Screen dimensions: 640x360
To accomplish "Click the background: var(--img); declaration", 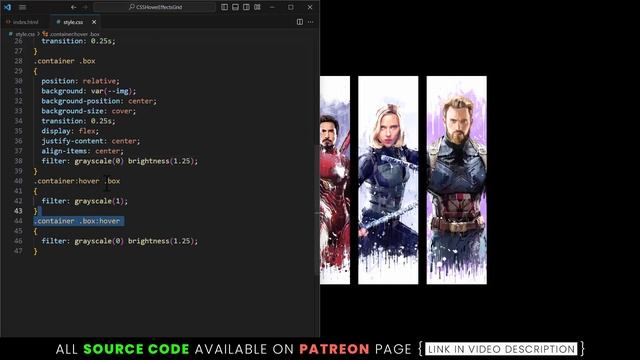I will click(x=89, y=91).
